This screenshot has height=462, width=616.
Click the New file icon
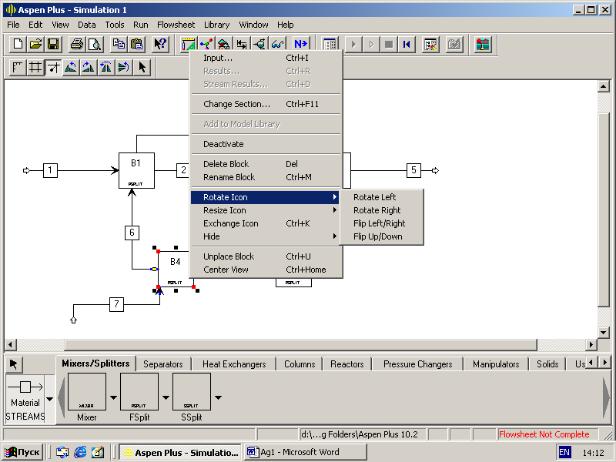pyautogui.click(x=17, y=44)
